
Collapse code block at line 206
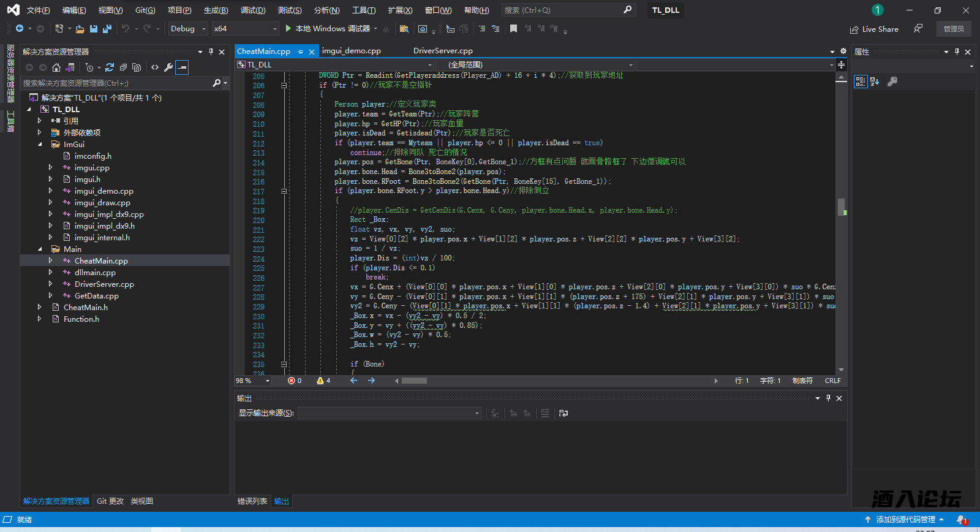tap(284, 86)
